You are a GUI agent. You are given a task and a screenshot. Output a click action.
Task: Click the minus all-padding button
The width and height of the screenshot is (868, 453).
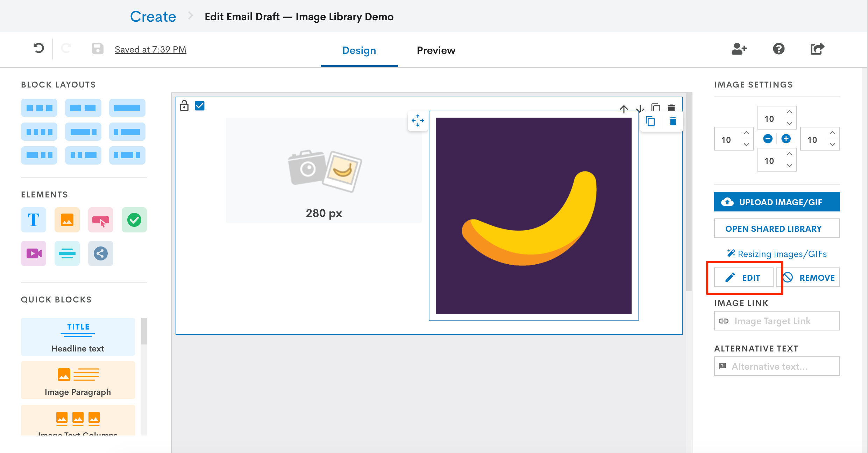click(768, 139)
